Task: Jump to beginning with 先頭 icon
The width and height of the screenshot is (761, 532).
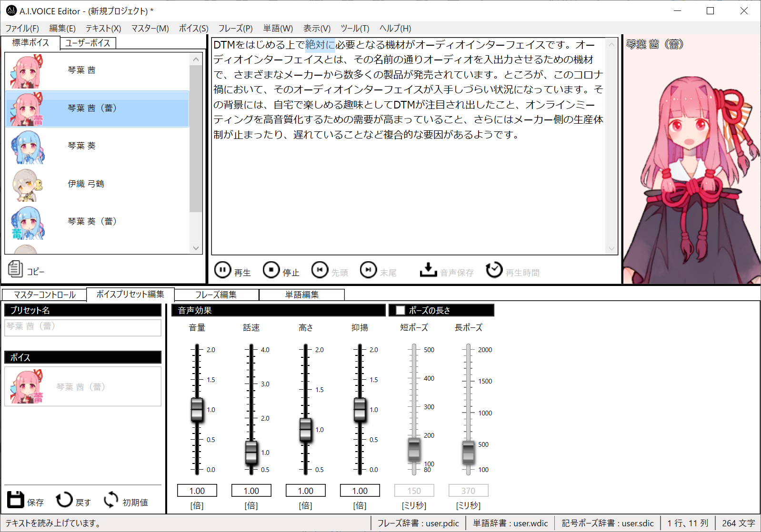Action: pyautogui.click(x=320, y=270)
